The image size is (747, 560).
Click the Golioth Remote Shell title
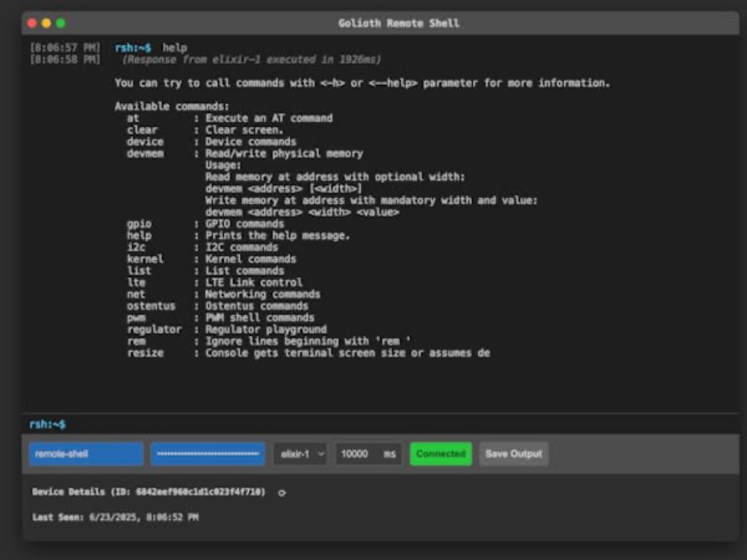tap(399, 23)
